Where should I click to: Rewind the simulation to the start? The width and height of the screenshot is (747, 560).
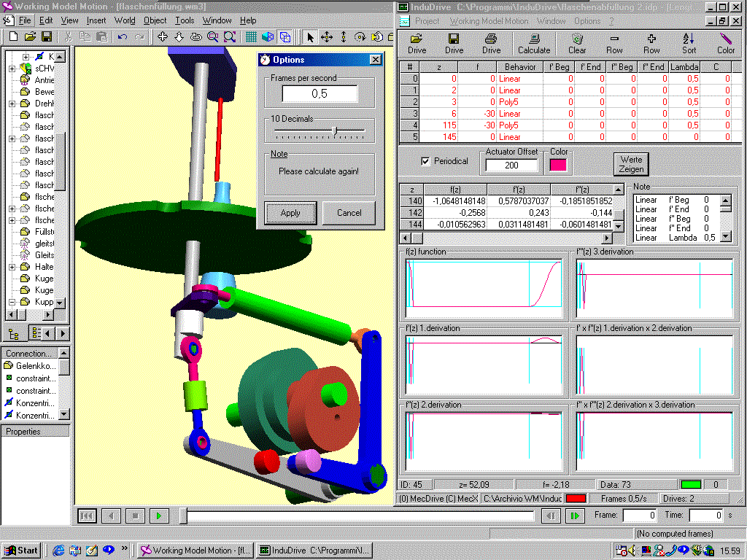click(87, 516)
